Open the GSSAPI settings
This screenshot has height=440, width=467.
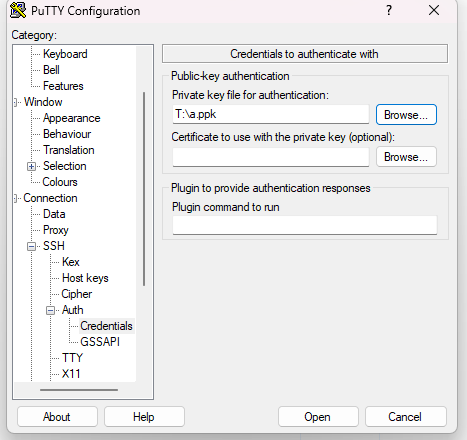(100, 342)
